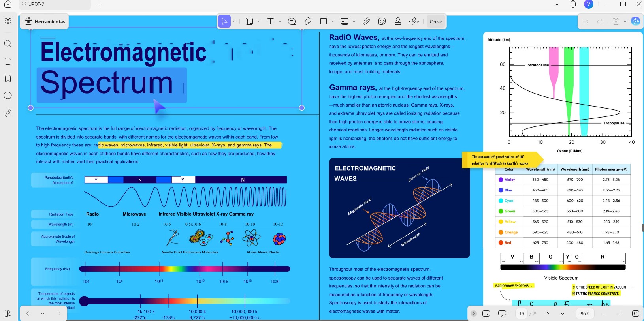This screenshot has height=321, width=644.
Task: Open the search panel in left sidebar
Action: tap(8, 43)
